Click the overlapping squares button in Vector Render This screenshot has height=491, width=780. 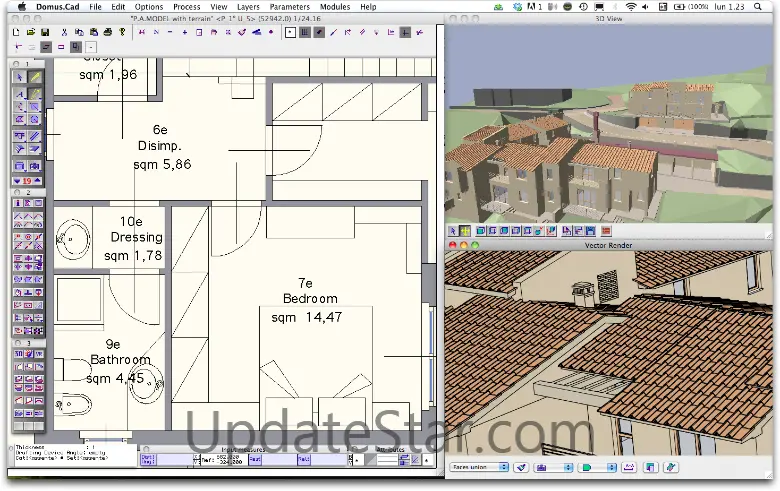click(650, 467)
